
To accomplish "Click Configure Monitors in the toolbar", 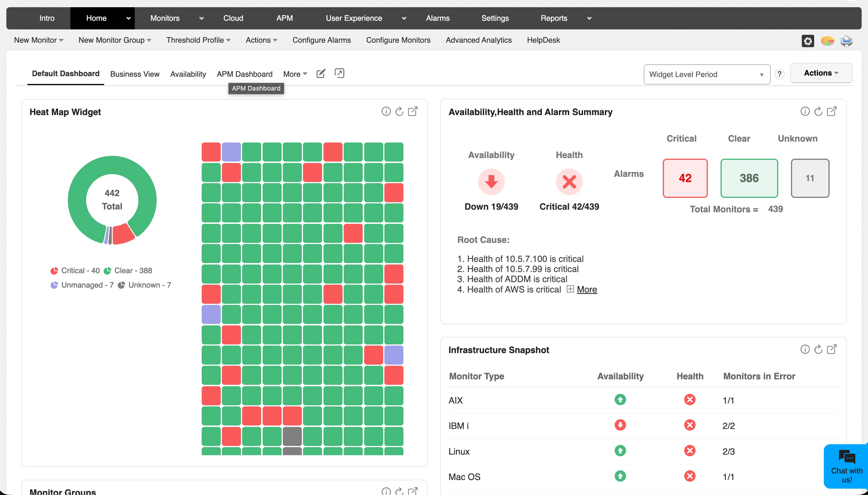I will click(398, 40).
